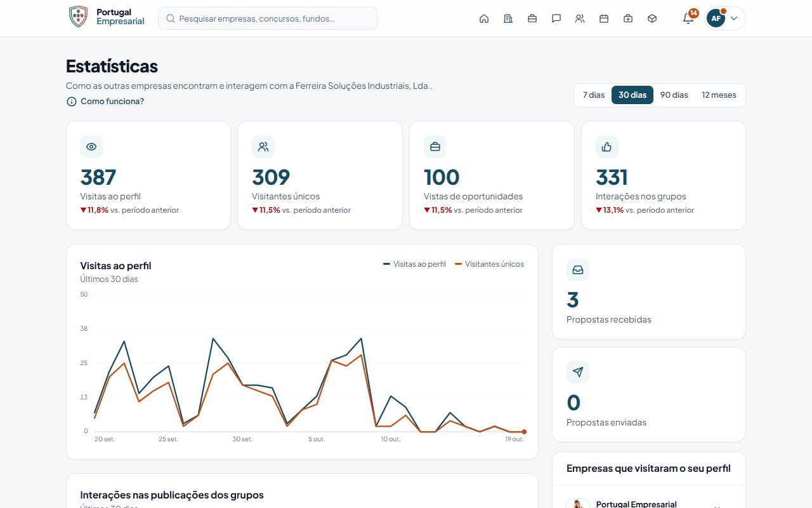Click the Portugal Empresarial shield logo
The height and width of the screenshot is (508, 812).
(78, 17)
